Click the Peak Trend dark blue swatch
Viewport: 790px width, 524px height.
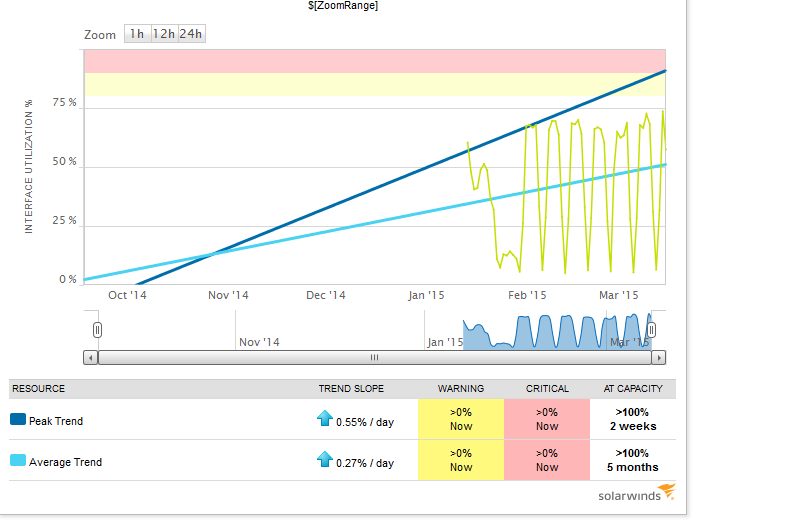[x=18, y=419]
